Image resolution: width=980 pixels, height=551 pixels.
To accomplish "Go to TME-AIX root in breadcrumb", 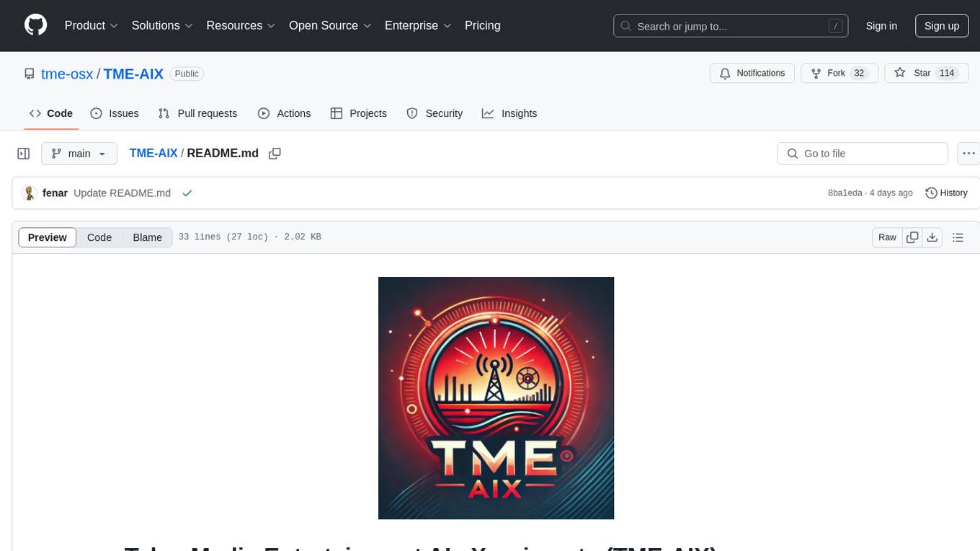I will (x=153, y=153).
